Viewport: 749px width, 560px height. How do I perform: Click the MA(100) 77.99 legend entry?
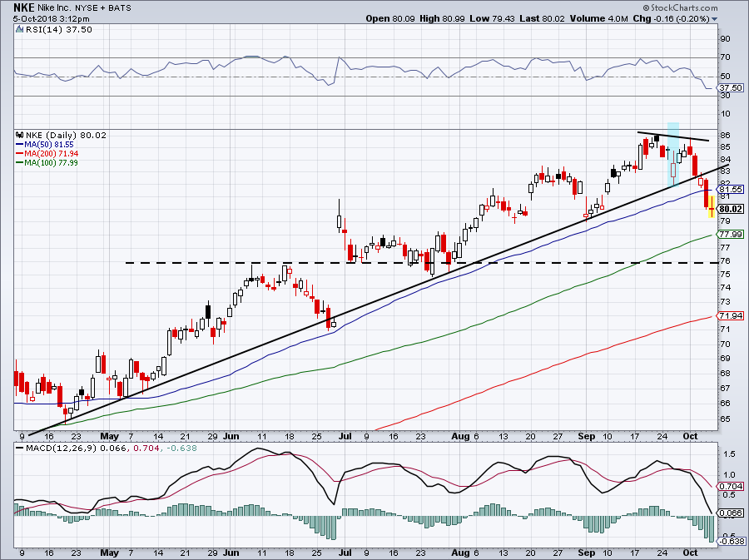pyautogui.click(x=47, y=162)
